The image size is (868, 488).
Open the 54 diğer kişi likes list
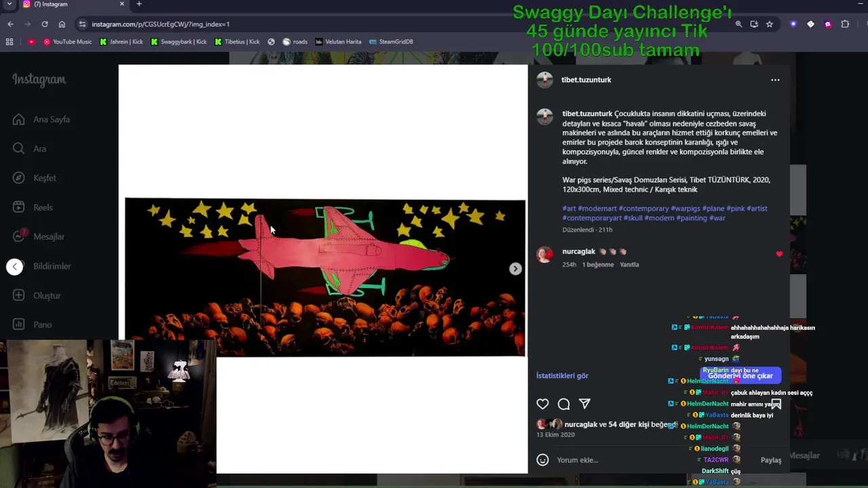tap(629, 424)
